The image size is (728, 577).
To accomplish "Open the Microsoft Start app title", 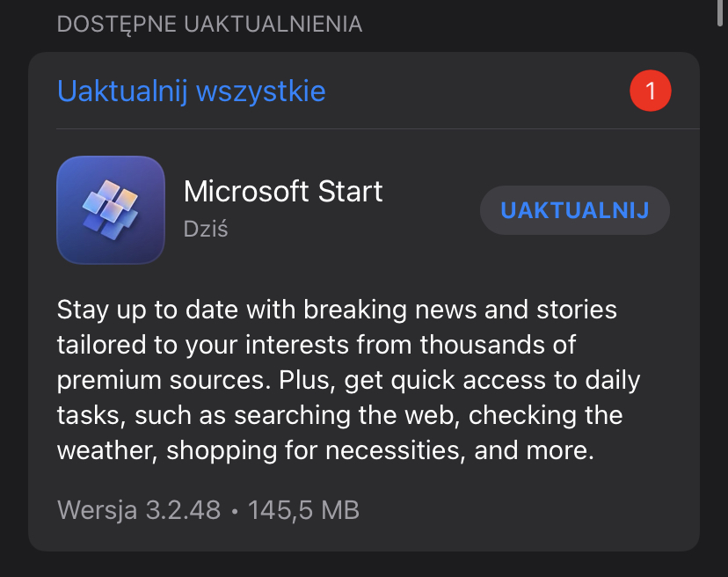I will [x=283, y=191].
